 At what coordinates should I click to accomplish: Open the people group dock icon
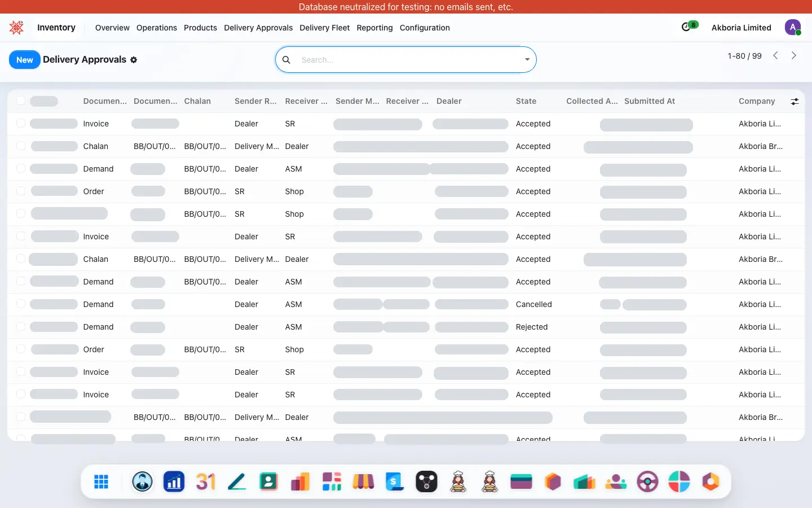click(x=616, y=481)
